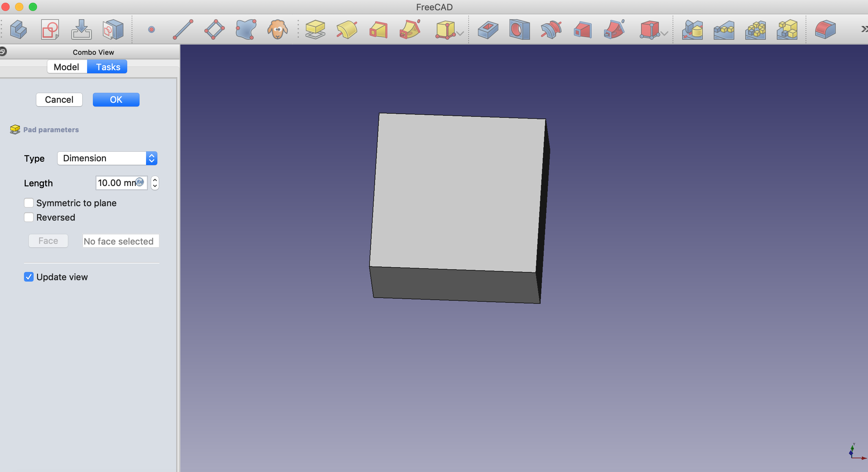868x472 pixels.
Task: Click the Fillet tool icon
Action: (825, 29)
